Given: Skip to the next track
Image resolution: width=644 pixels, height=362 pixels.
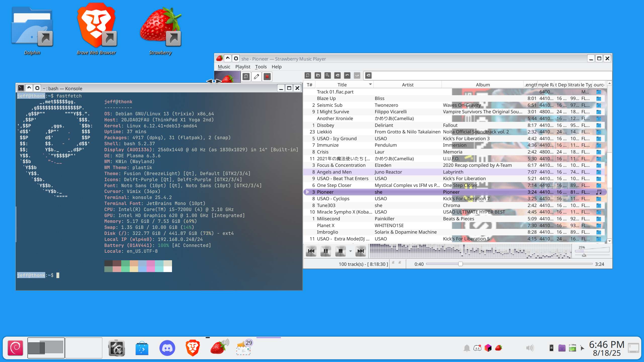Looking at the screenshot, I should point(360,251).
